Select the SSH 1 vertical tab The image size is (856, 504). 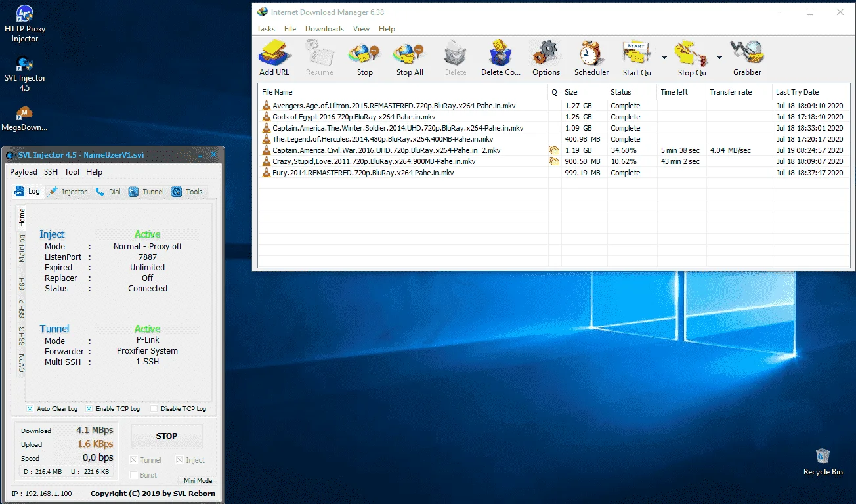[x=22, y=281]
